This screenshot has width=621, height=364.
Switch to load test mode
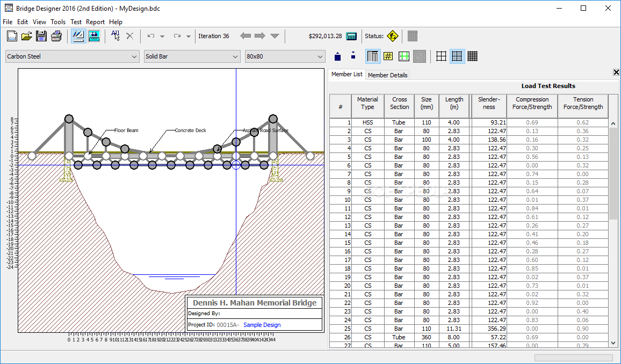point(94,36)
